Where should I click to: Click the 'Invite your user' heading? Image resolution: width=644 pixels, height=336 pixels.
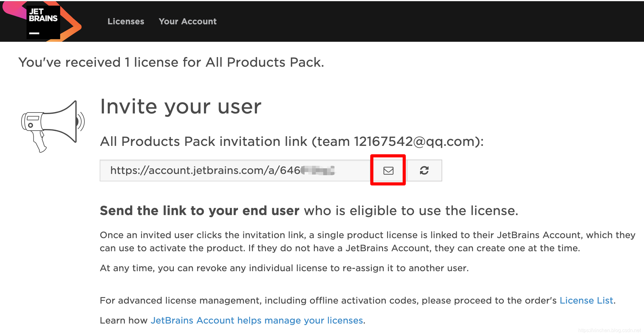[x=181, y=107]
